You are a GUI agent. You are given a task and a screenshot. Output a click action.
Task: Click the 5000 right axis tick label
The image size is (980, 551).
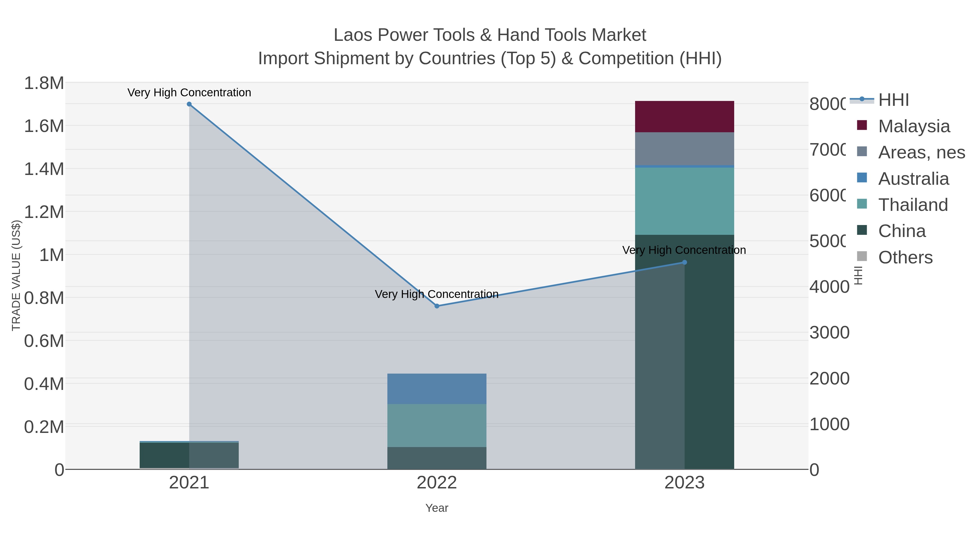(x=827, y=241)
